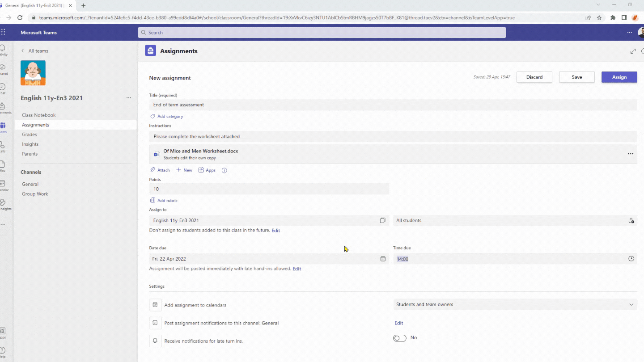Click the bell icon beside late turn-ins notification
Screen dimensions: 644x362
(155, 341)
